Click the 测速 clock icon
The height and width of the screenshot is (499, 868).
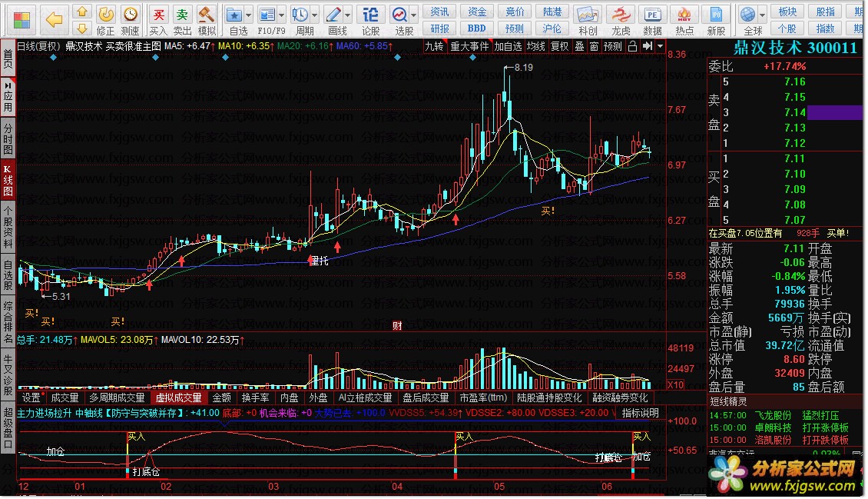point(130,14)
